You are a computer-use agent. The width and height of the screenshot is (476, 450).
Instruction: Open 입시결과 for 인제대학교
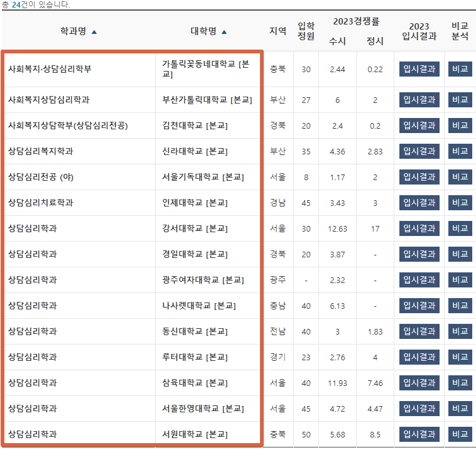[419, 203]
